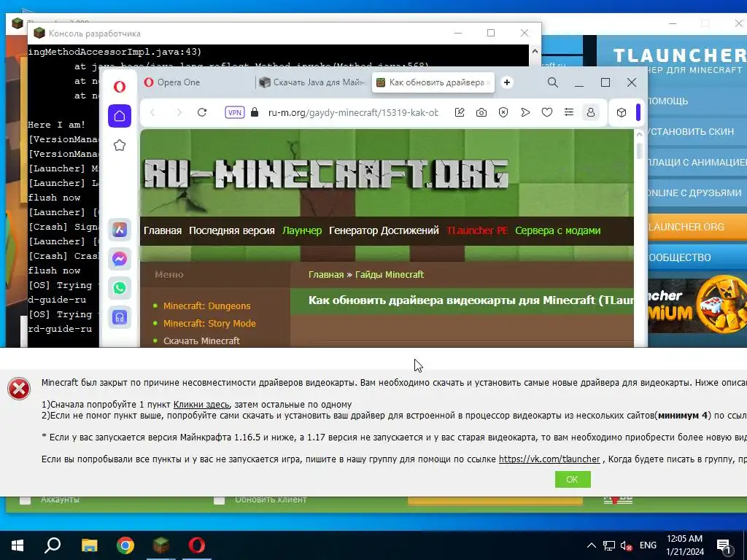Switch to the Opera One tab

point(198,82)
